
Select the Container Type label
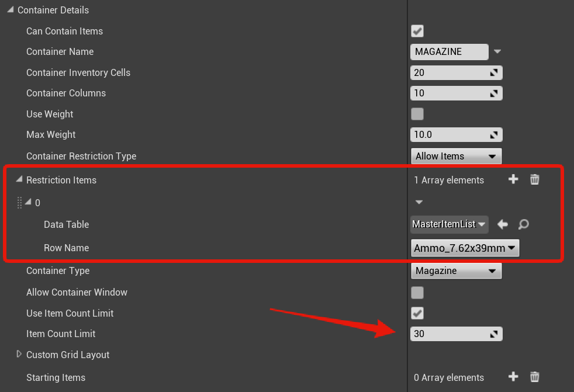click(58, 271)
